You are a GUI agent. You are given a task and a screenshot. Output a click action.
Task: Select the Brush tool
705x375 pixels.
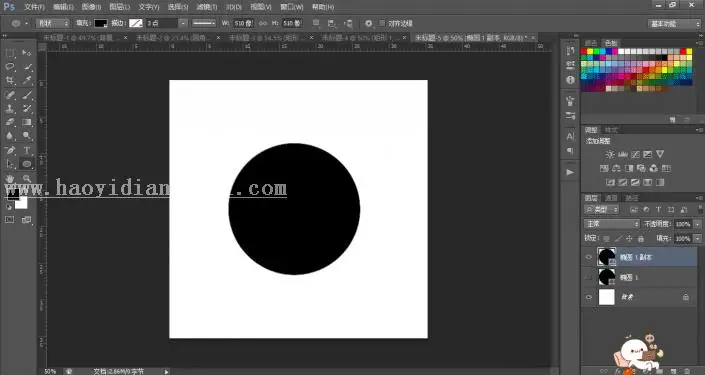click(x=27, y=94)
